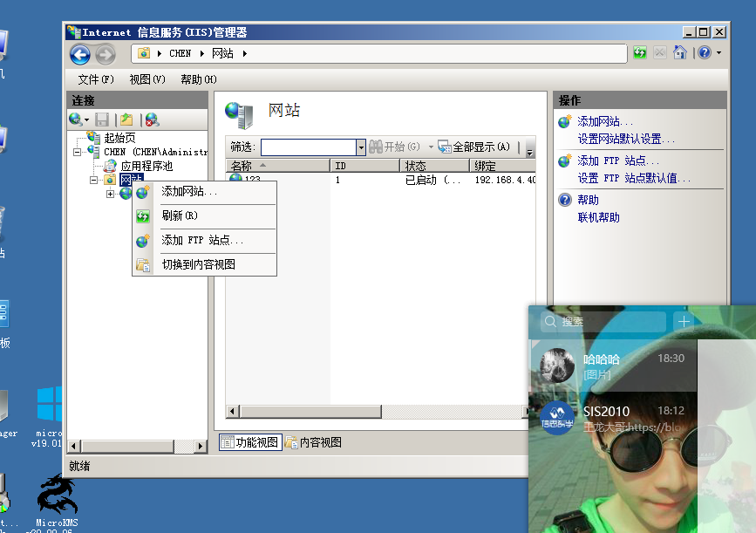The width and height of the screenshot is (756, 533).
Task: Collapse the 网站 tree node
Action: [x=93, y=180]
